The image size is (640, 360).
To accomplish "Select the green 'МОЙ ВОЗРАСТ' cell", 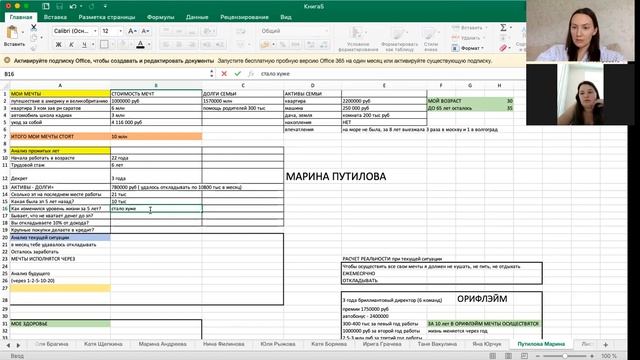I will pyautogui.click(x=441, y=101).
